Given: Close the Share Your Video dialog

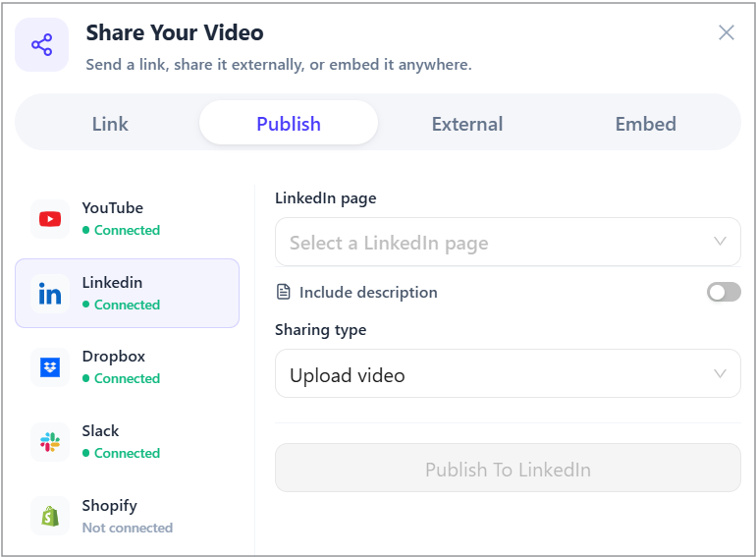Looking at the screenshot, I should pyautogui.click(x=727, y=32).
